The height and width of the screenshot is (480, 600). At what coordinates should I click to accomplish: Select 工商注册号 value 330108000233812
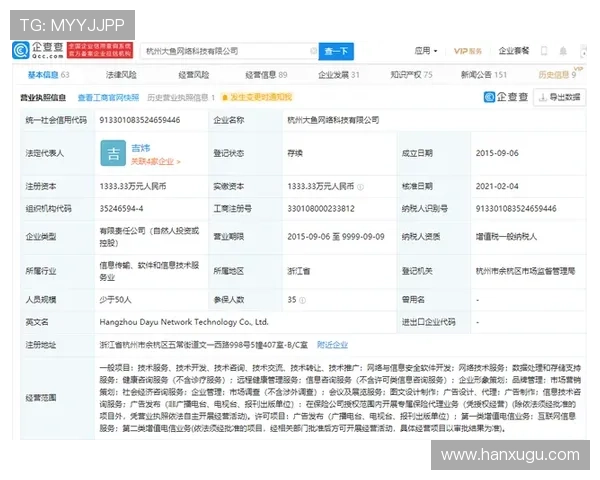321,209
